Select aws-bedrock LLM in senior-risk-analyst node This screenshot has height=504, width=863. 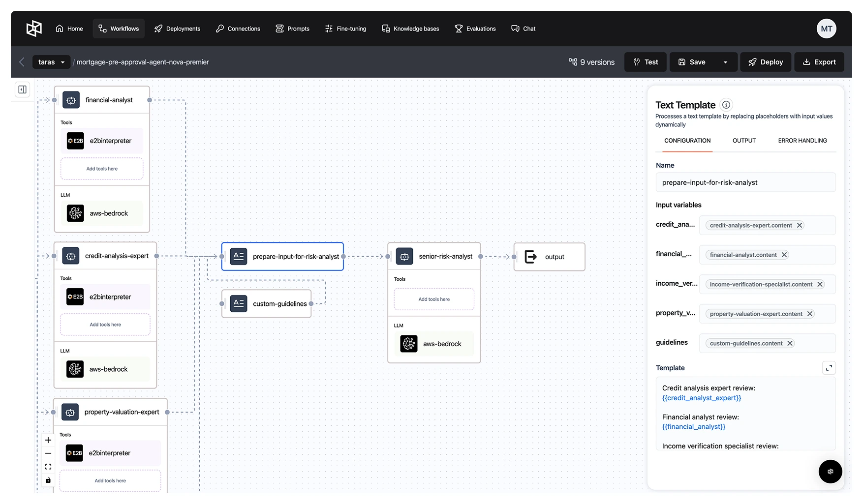[x=434, y=344]
